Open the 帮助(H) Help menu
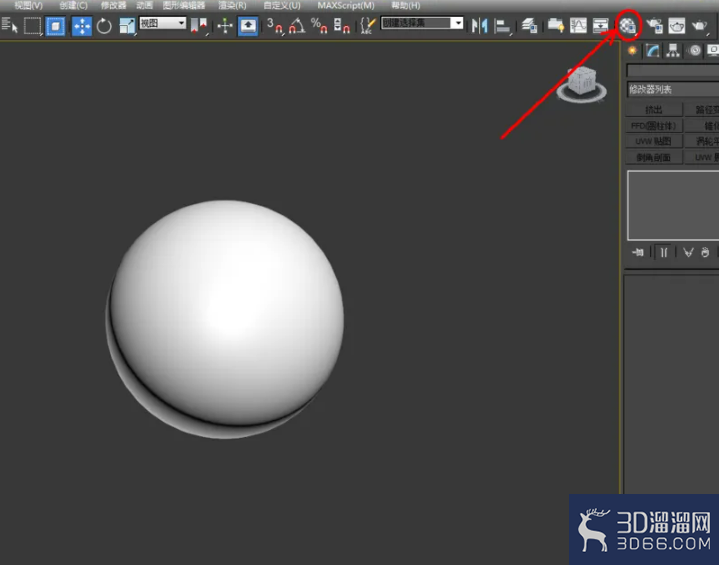The height and width of the screenshot is (565, 719). pos(406,6)
